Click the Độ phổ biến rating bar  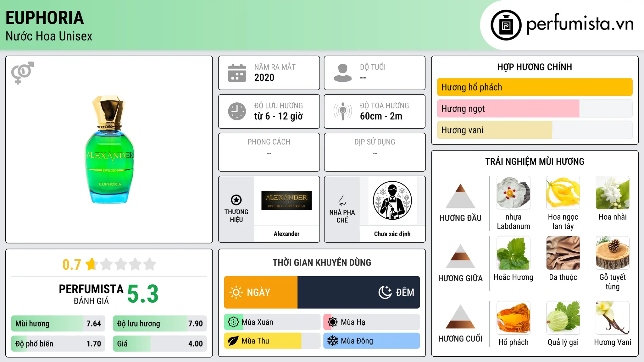tap(58, 343)
